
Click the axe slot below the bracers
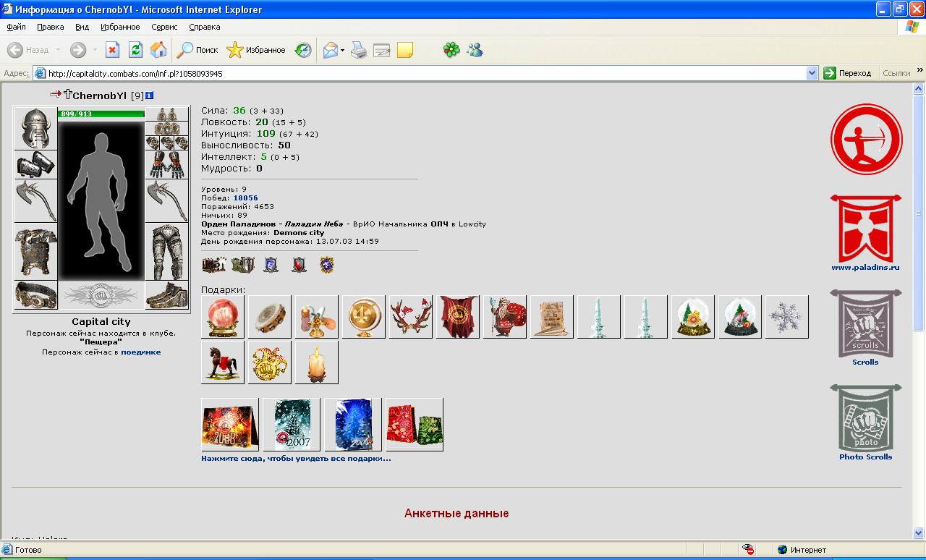(x=35, y=201)
